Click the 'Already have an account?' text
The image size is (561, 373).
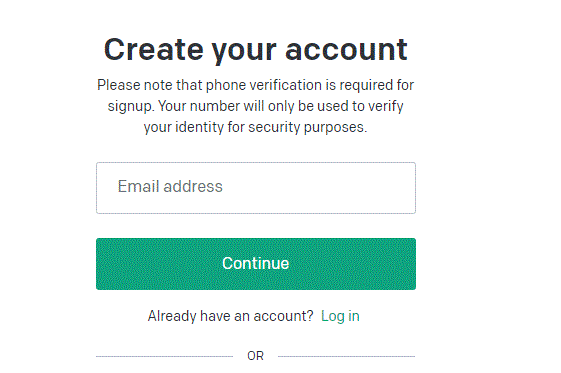(x=230, y=316)
